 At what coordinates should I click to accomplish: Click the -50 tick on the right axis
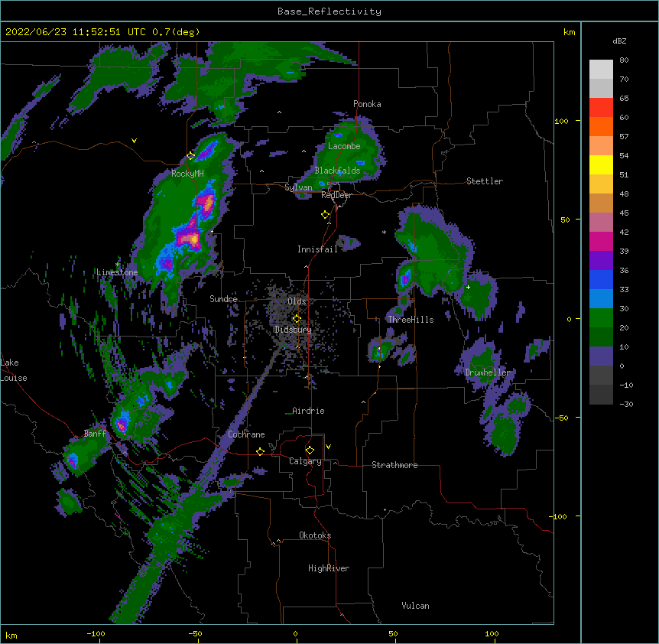(561, 418)
